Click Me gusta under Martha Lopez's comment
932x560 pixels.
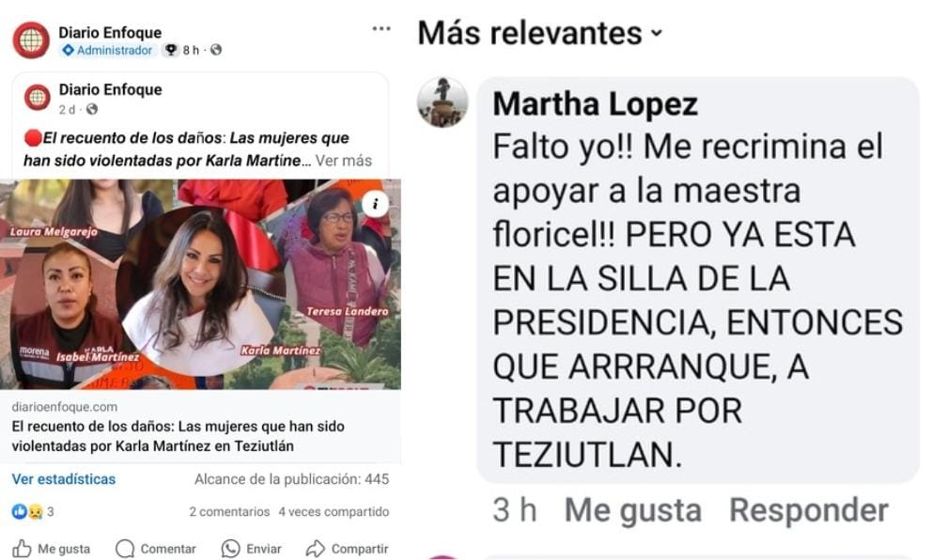(x=633, y=510)
